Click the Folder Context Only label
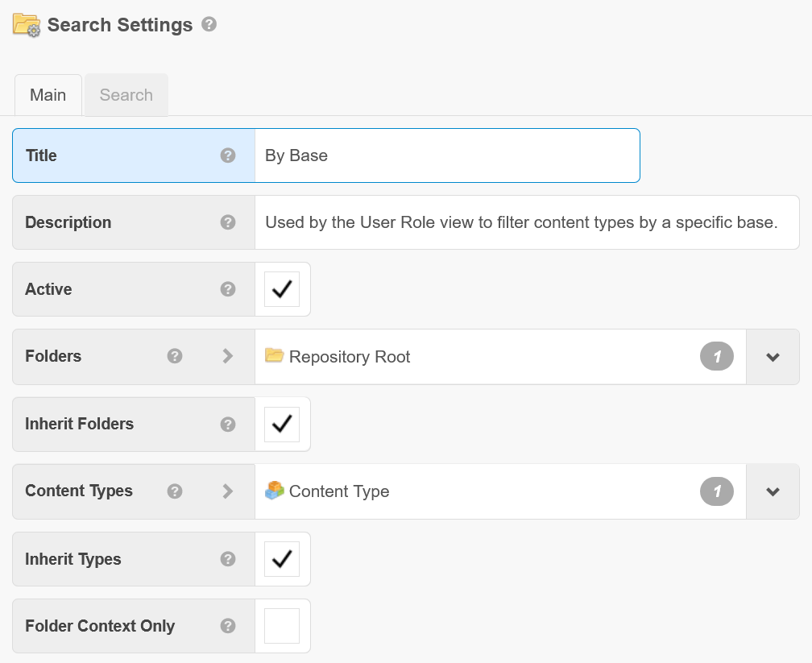 coord(100,626)
